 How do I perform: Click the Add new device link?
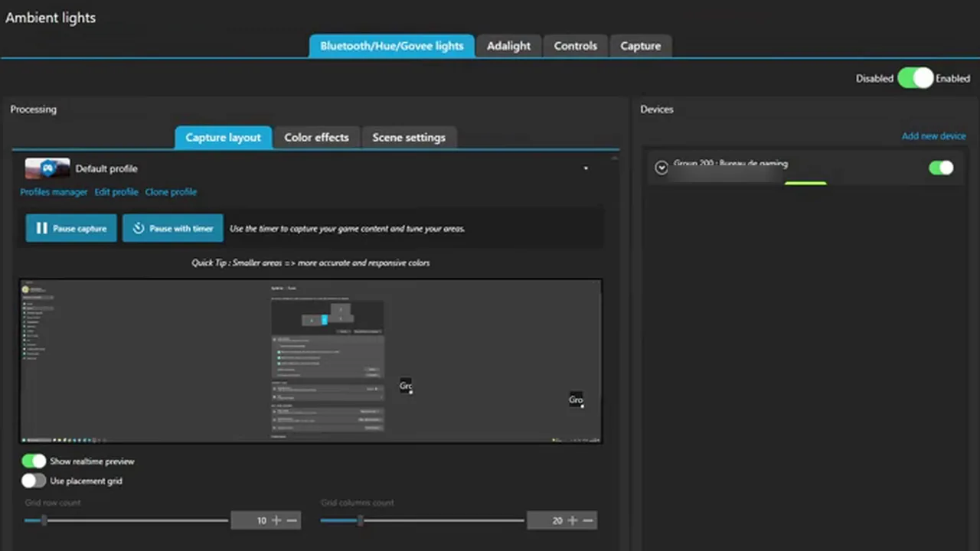[x=933, y=136]
